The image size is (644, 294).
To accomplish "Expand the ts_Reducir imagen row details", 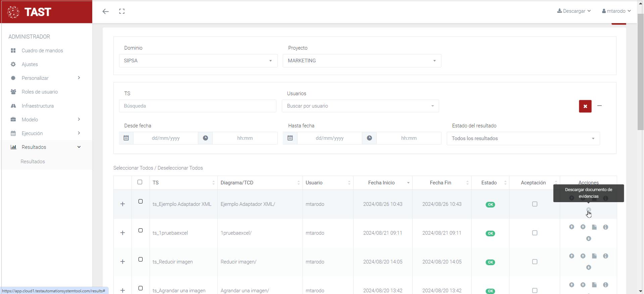I will (122, 262).
